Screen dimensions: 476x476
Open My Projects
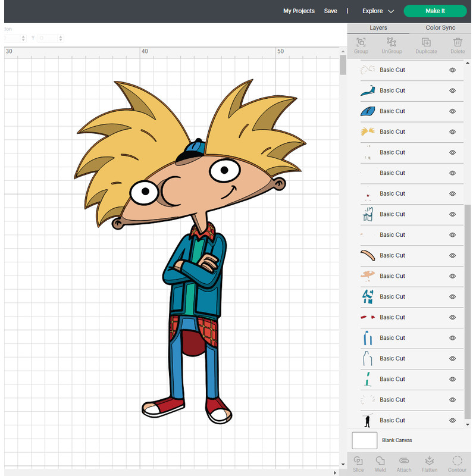click(299, 11)
